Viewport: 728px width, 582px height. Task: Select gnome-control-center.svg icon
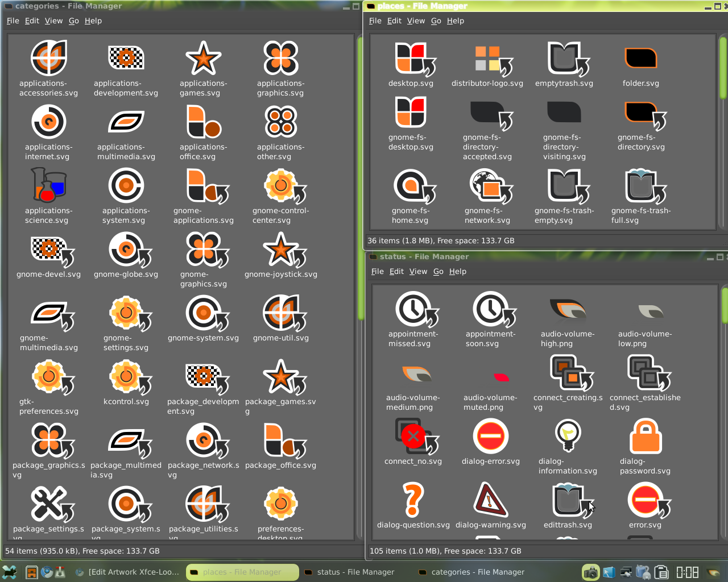click(x=285, y=186)
